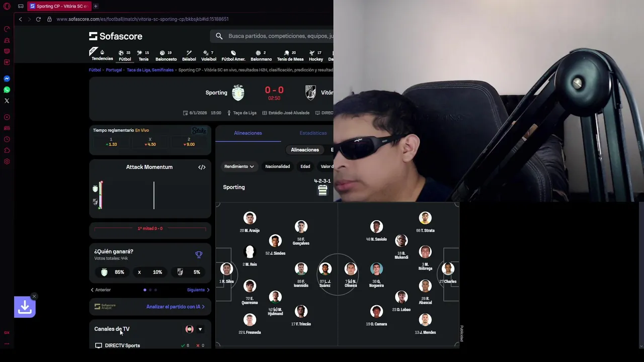The image size is (644, 362).
Task: Click the Opera menu logo
Action: (x=7, y=6)
